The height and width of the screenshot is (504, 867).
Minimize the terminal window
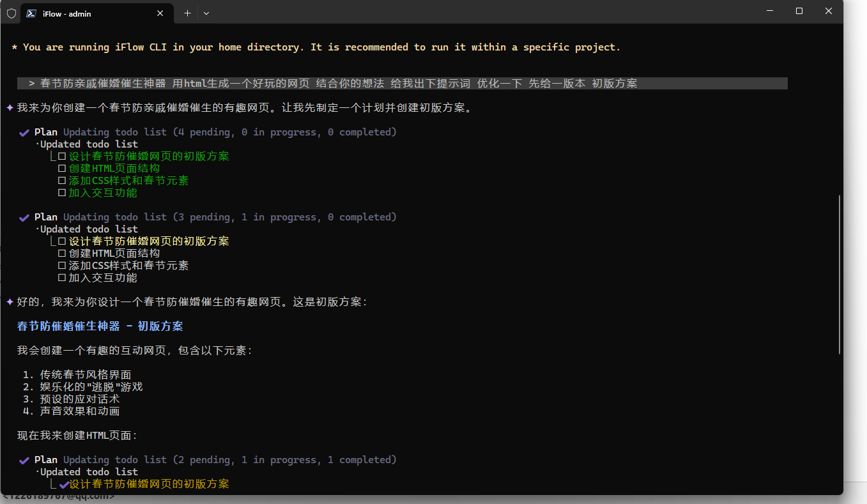pos(770,11)
